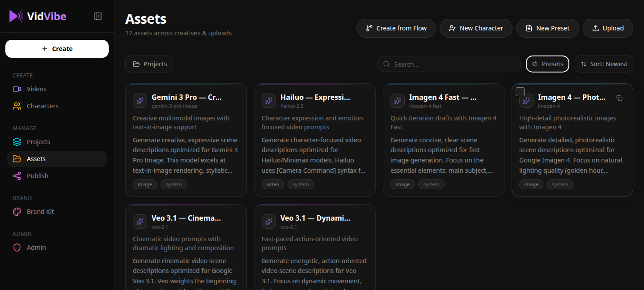
Task: Click the hailuo-2.3 model label
Action: 292,106
